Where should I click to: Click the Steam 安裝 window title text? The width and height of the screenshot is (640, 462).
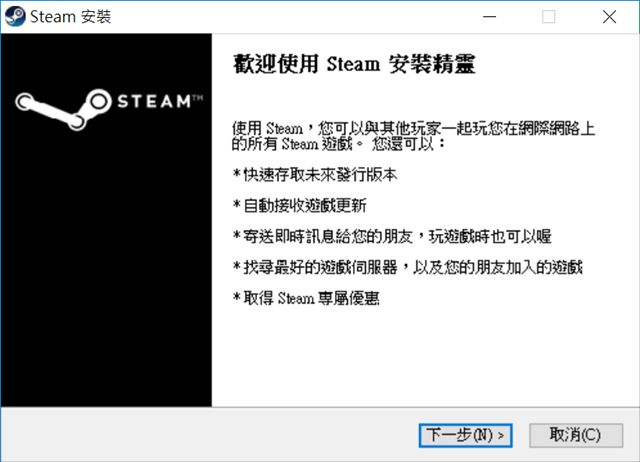point(71,17)
